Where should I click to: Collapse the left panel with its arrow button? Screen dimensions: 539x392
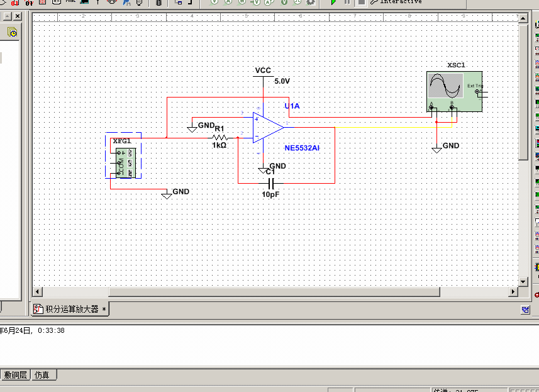tap(7, 16)
